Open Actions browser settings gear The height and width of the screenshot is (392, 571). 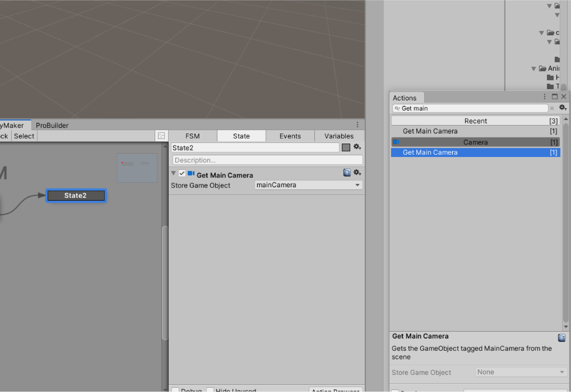click(x=563, y=108)
